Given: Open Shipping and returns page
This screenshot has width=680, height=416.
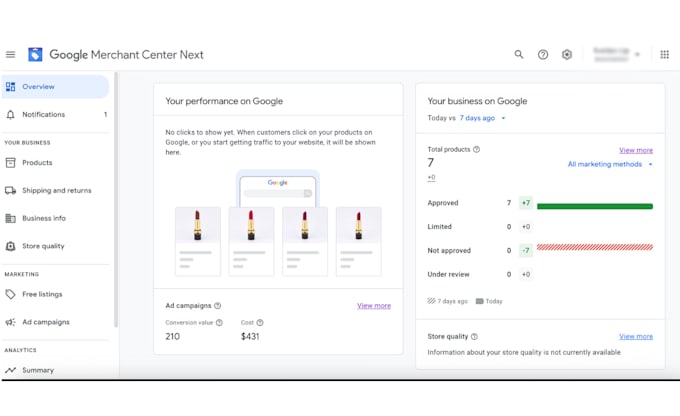Looking at the screenshot, I should [56, 190].
